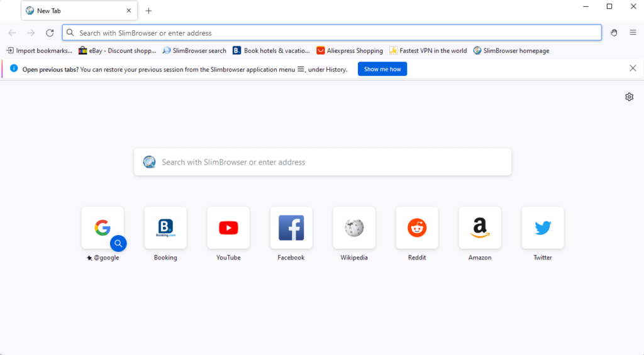644x355 pixels.
Task: Dismiss the open previous tabs notification
Action: 633,68
